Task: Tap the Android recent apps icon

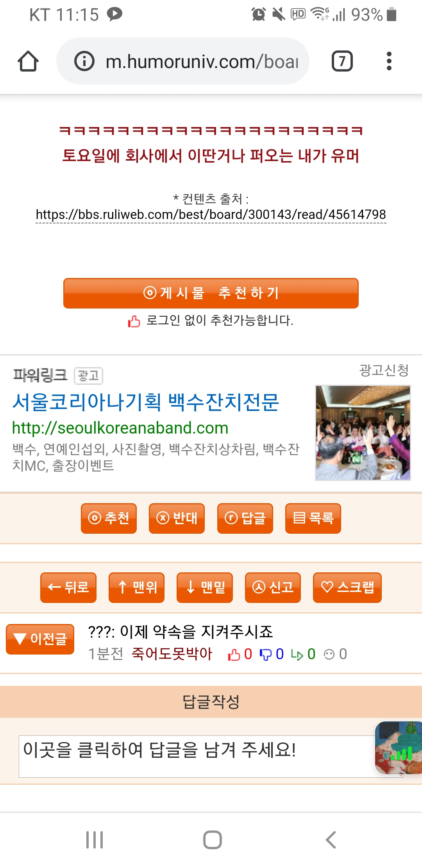Action: tap(95, 840)
